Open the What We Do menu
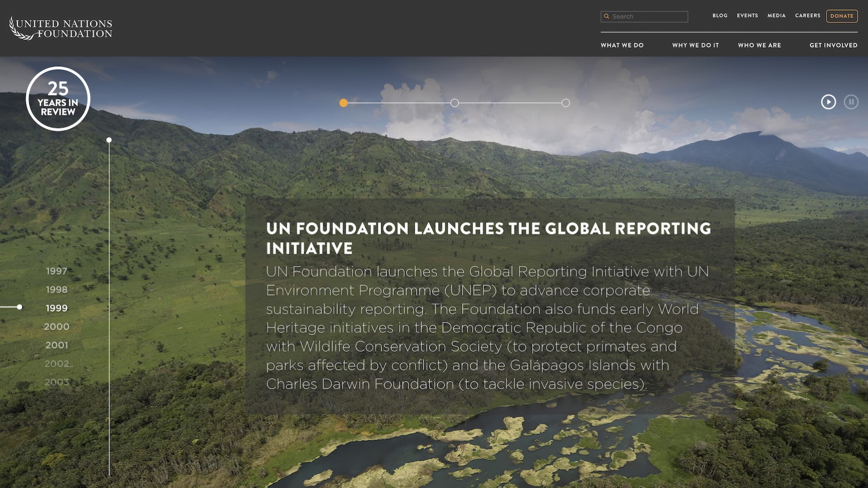 (x=622, y=45)
